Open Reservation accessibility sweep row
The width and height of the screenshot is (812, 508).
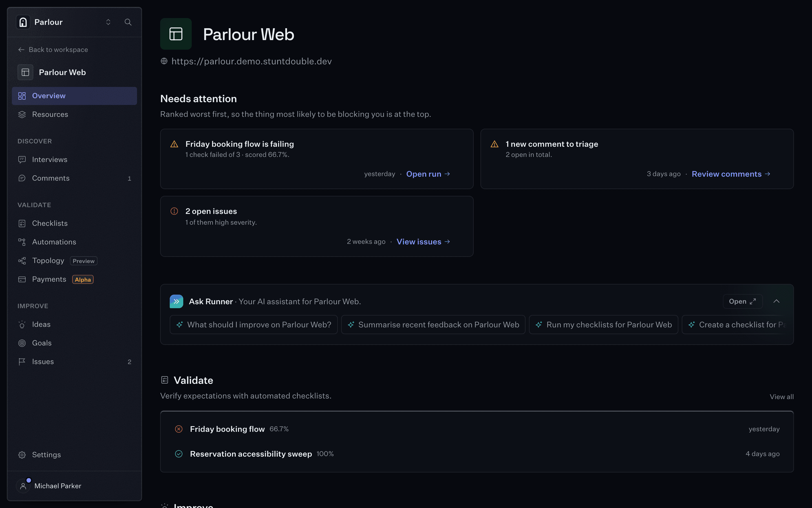(x=477, y=454)
